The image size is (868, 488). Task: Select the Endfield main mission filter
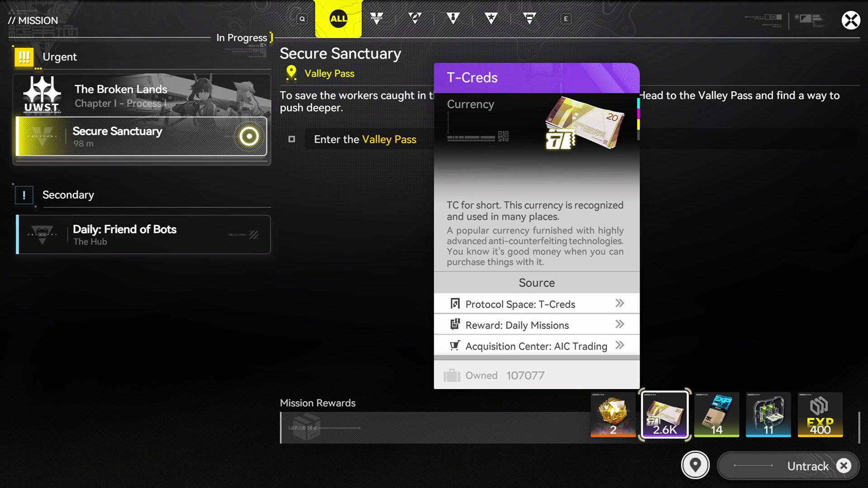point(377,19)
